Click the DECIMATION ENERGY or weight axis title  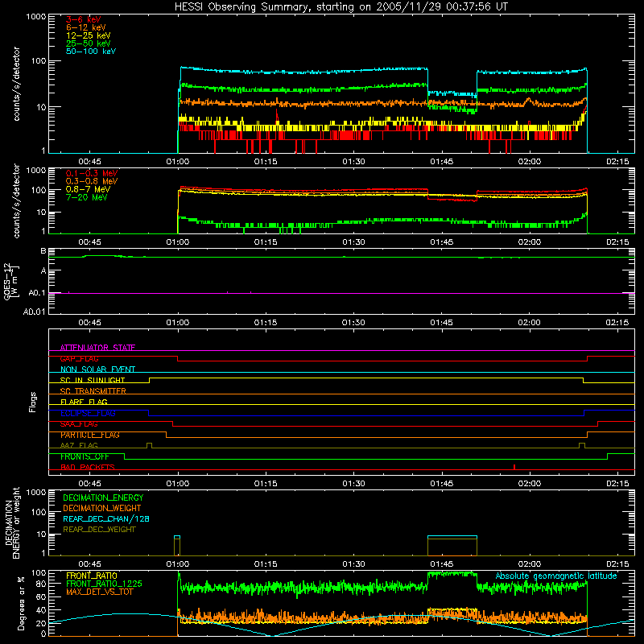(12, 522)
